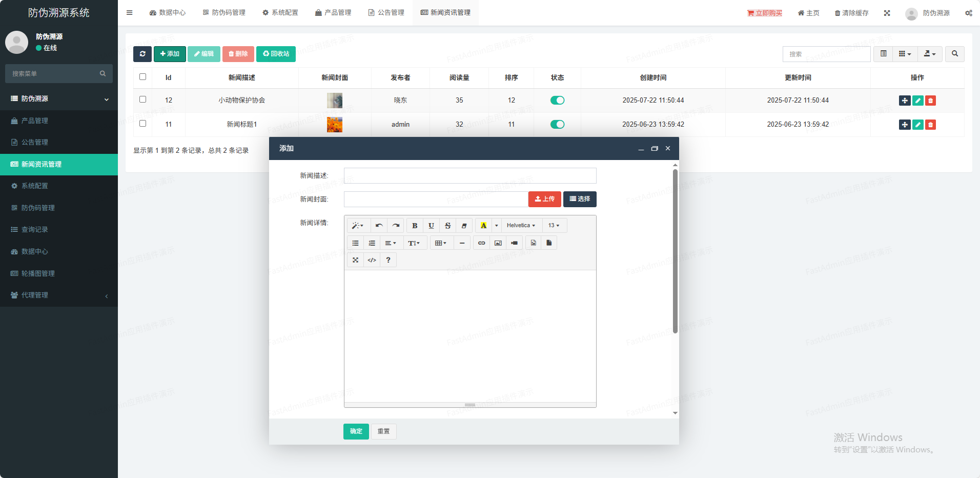Open 产品管理 in the left sidebar
Viewport: 980px width, 478px height.
pyautogui.click(x=35, y=121)
